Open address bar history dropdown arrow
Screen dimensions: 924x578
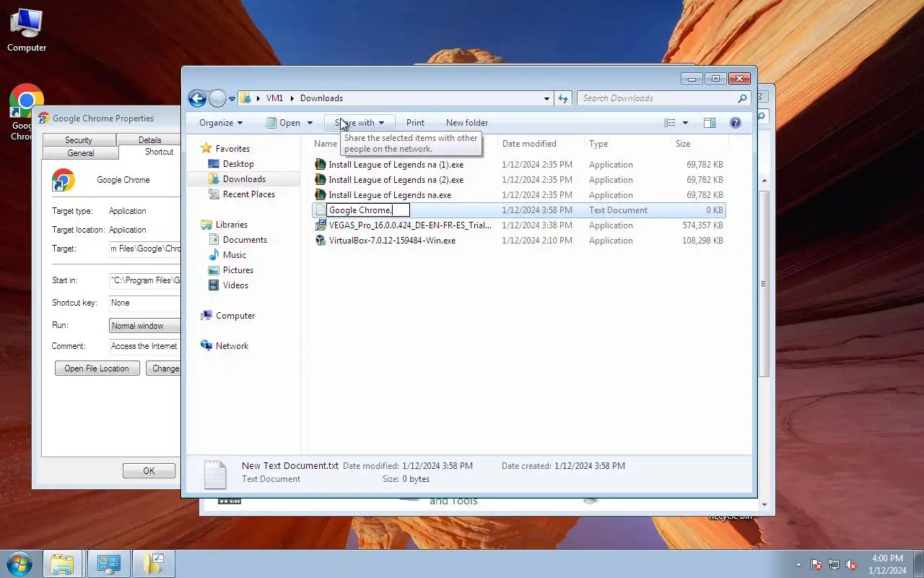coord(546,98)
